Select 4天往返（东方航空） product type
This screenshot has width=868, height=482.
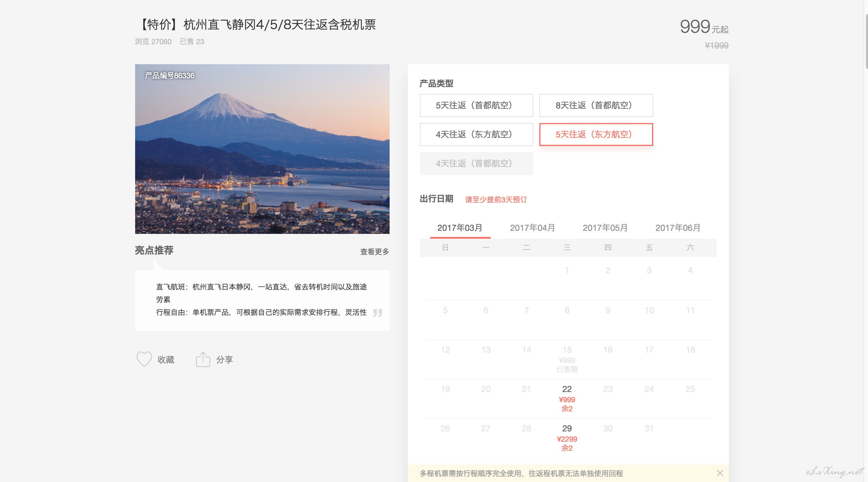pos(476,135)
